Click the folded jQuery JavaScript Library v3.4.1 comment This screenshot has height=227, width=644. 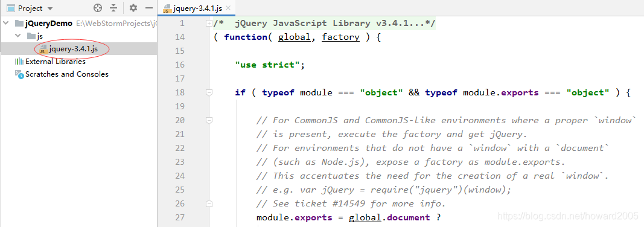[x=325, y=24]
